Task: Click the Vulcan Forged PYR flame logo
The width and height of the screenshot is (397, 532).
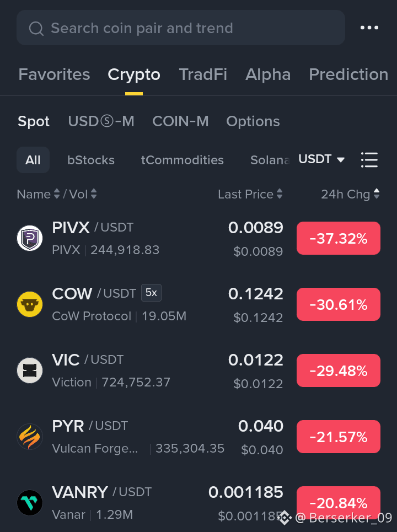Action: coord(30,437)
